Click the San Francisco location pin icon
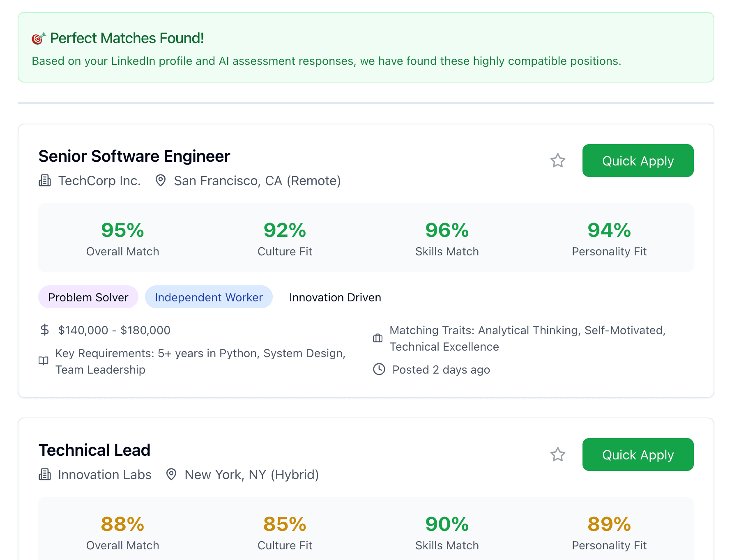 point(161,181)
